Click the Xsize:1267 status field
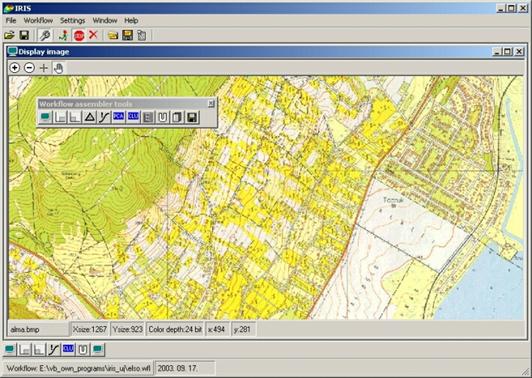This screenshot has height=378, width=532. pyautogui.click(x=90, y=329)
